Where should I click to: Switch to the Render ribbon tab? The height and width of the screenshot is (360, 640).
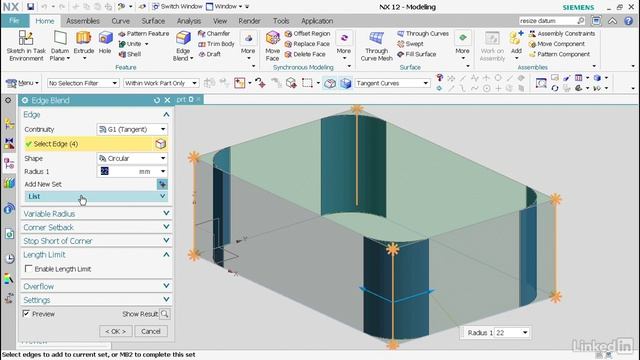(249, 21)
